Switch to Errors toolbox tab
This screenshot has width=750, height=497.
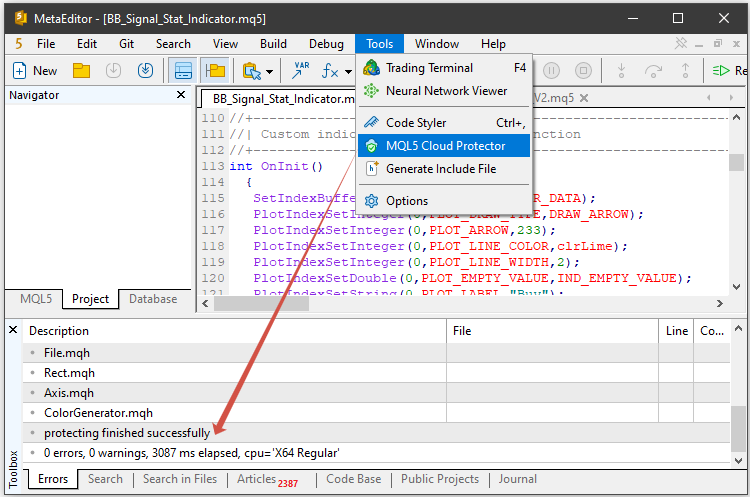pyautogui.click(x=53, y=479)
